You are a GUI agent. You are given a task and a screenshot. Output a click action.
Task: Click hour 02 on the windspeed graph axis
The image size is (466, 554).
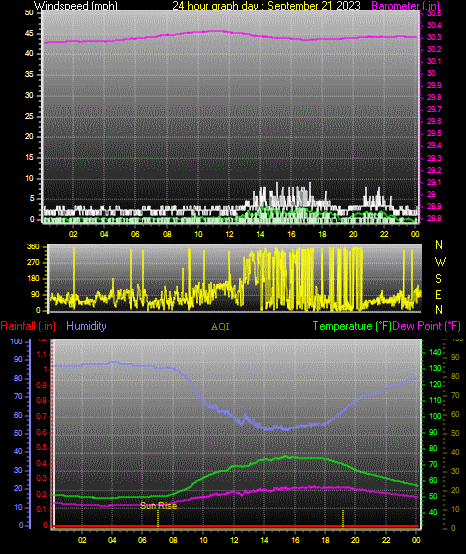73,234
